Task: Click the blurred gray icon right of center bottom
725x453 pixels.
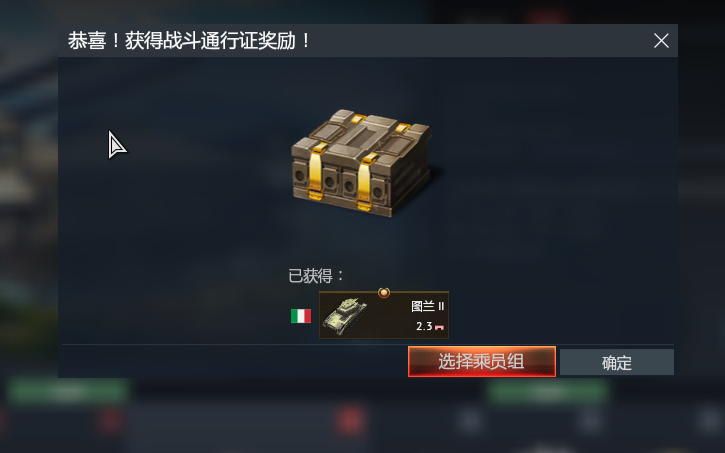Action: coord(470,421)
